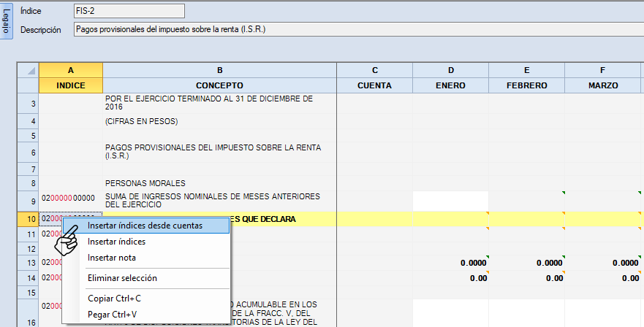This screenshot has height=327, width=644.
Task: Click 'Insertar nota' in context menu
Action: (x=111, y=258)
